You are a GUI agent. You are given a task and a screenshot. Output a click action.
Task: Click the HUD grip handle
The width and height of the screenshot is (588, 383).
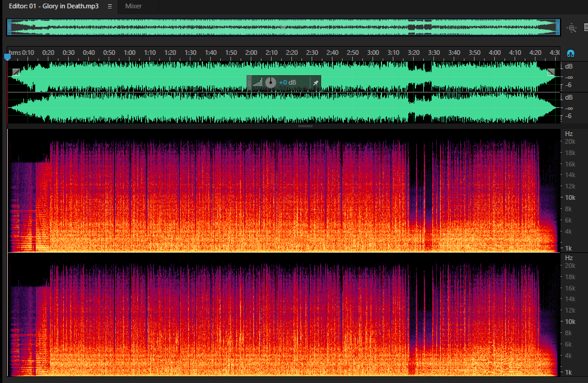click(x=249, y=83)
